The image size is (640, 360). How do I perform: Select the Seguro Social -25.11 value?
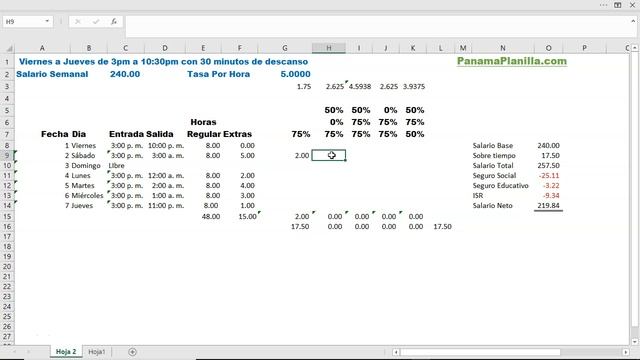(549, 176)
